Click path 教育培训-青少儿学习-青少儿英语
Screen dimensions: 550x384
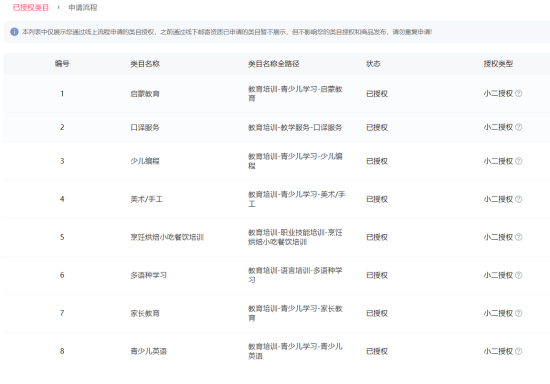295,351
